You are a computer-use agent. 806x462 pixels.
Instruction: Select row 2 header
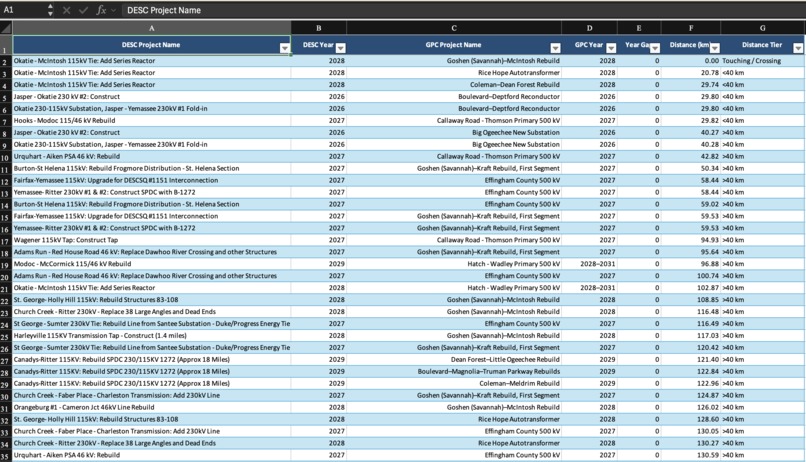tap(6, 61)
